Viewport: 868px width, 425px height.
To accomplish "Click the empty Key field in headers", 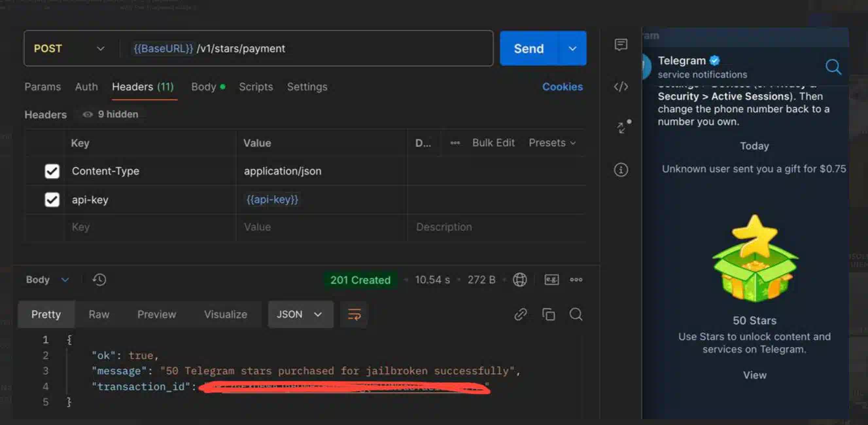I will (150, 227).
